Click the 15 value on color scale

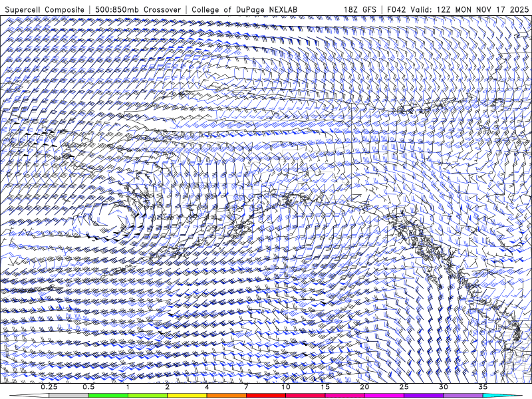(325, 387)
